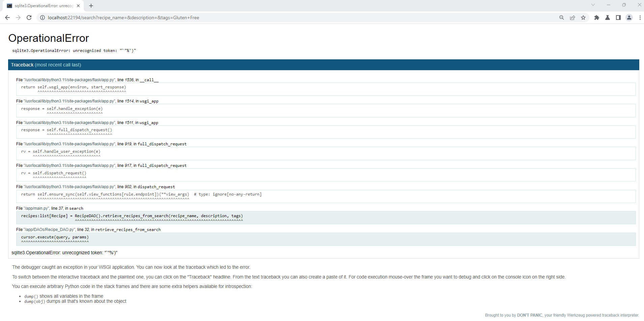
Task: Select the sqlite3.OperationalError browser tab
Action: coord(44,6)
